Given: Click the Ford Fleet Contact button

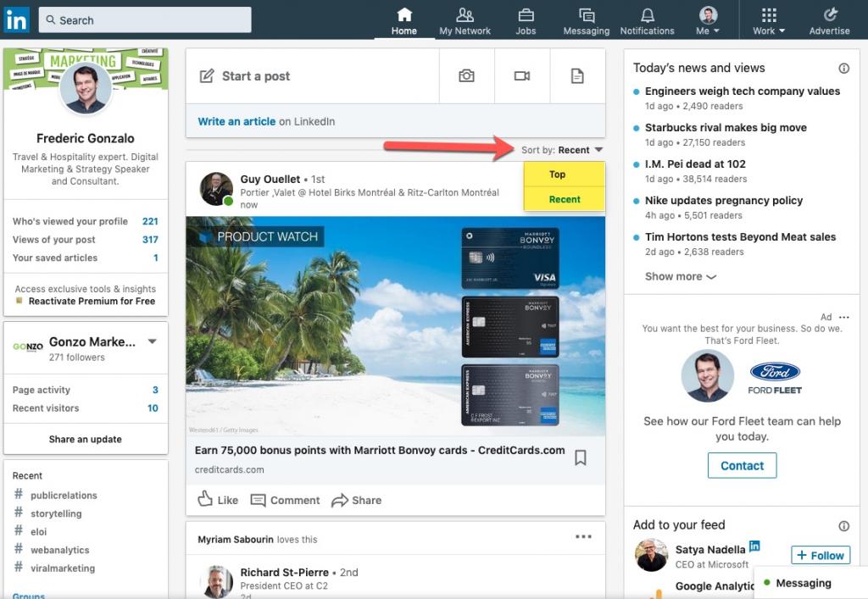Looking at the screenshot, I should [742, 465].
